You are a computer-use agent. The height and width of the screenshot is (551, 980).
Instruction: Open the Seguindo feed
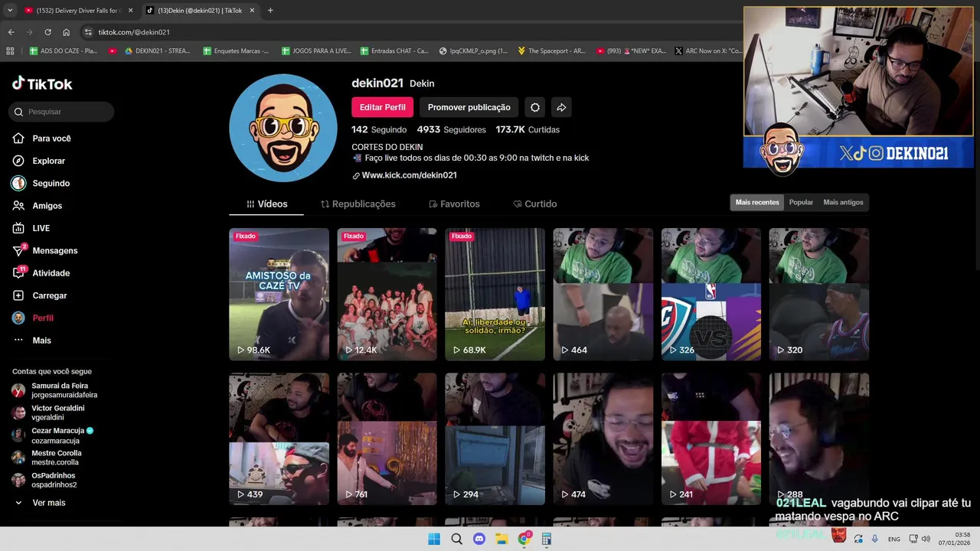click(41, 184)
